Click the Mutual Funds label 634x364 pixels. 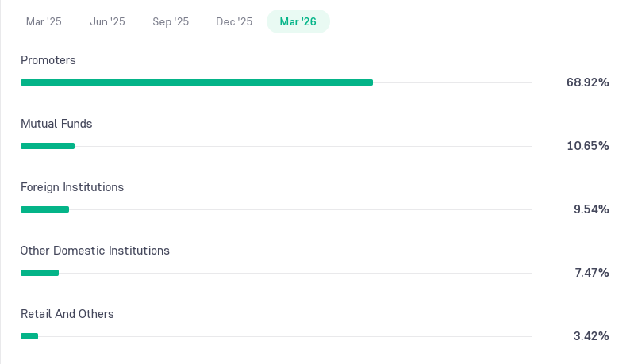[56, 124]
